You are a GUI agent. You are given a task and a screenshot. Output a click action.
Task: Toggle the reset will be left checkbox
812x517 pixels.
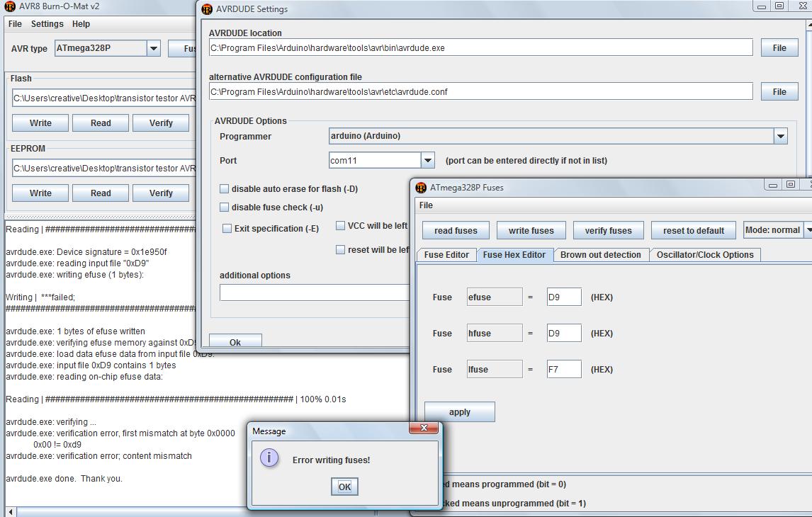(340, 249)
